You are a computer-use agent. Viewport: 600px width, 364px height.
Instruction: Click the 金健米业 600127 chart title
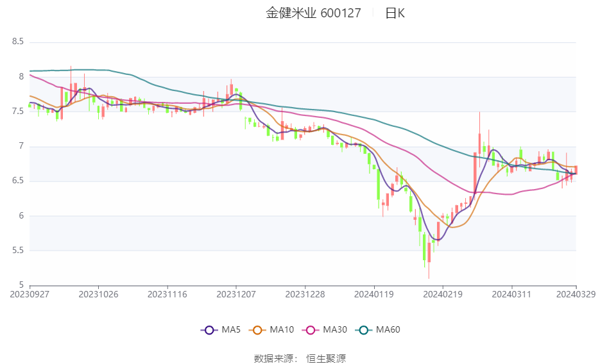pyautogui.click(x=313, y=13)
